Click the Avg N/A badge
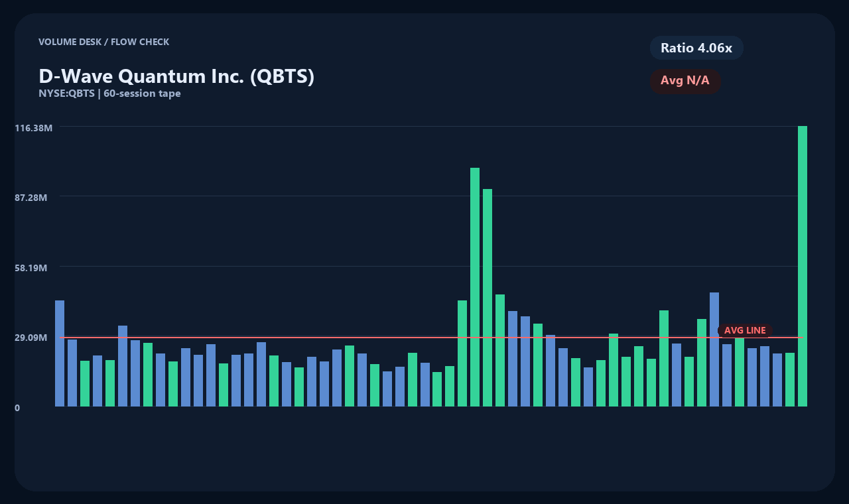849x504 pixels. pyautogui.click(x=685, y=81)
